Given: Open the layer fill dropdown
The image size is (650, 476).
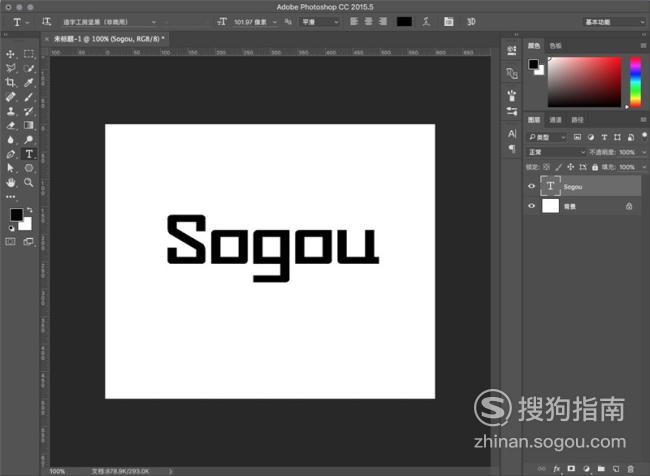Looking at the screenshot, I should 644,167.
